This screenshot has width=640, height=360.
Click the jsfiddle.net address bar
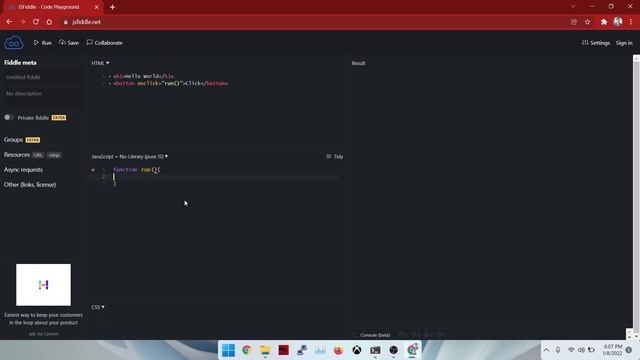pyautogui.click(x=314, y=22)
